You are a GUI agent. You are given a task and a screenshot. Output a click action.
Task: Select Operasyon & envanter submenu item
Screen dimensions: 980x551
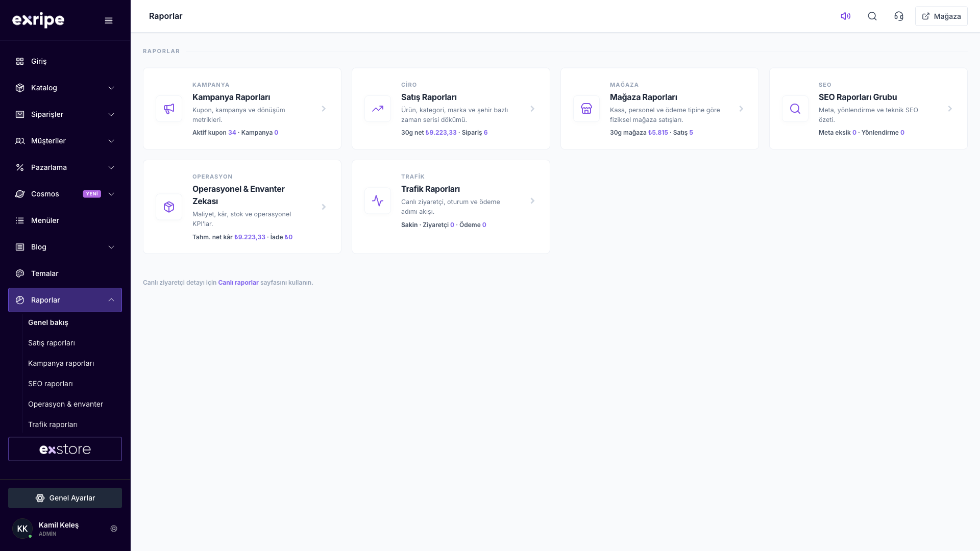65,404
